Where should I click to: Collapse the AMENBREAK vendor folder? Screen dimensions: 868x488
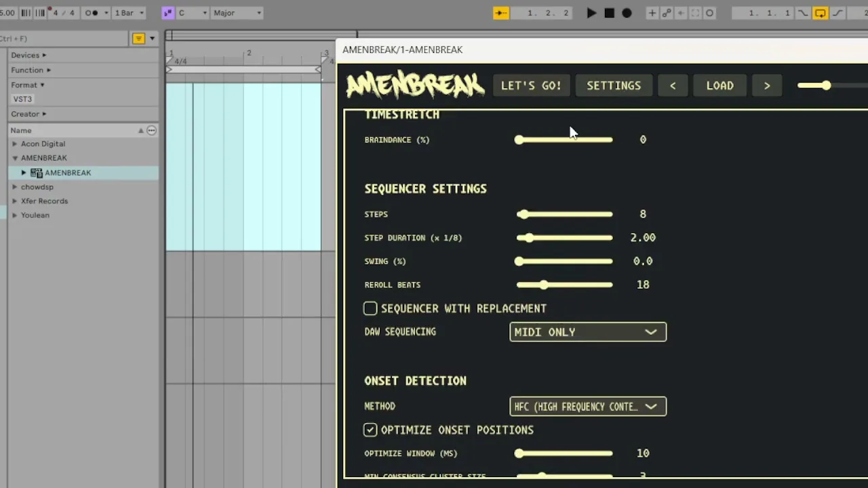[14, 158]
